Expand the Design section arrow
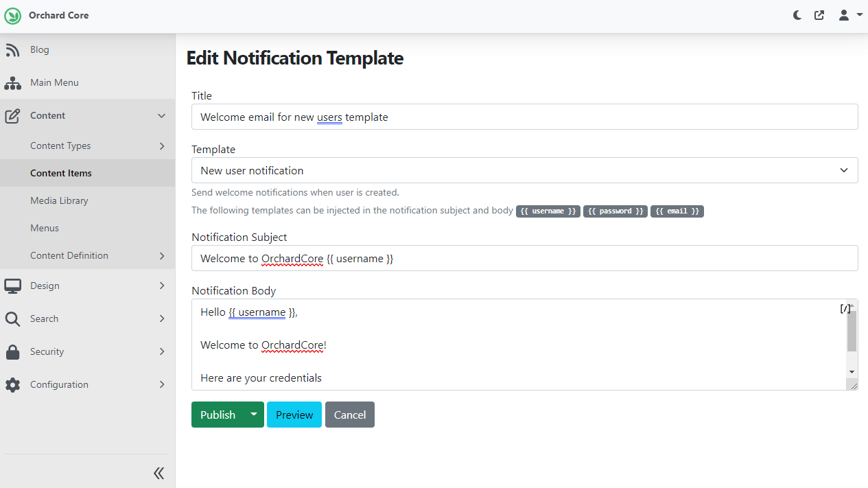This screenshot has width=868, height=488. 162,286
